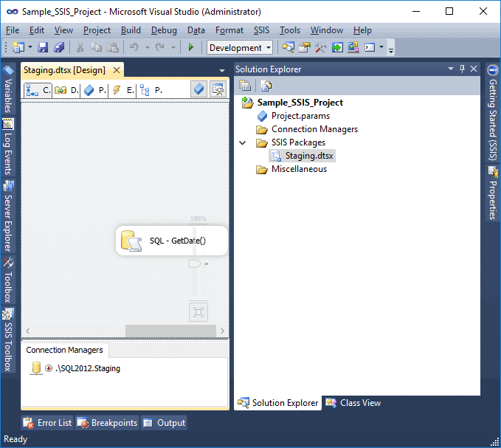Open Solution Explorer from the toolbar magnifier icon
The height and width of the screenshot is (448, 501).
click(288, 48)
